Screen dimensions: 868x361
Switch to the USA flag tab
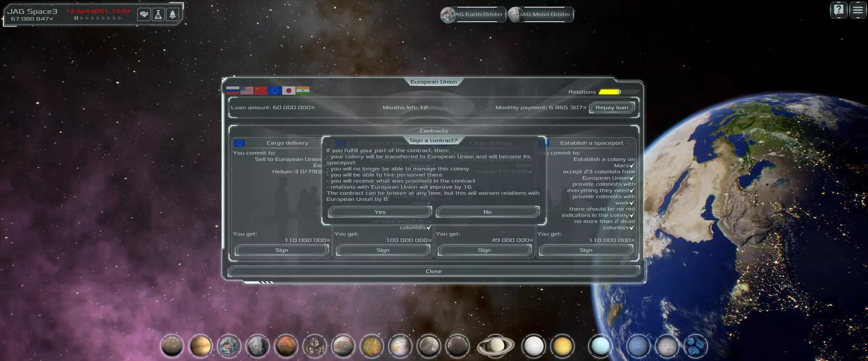247,90
